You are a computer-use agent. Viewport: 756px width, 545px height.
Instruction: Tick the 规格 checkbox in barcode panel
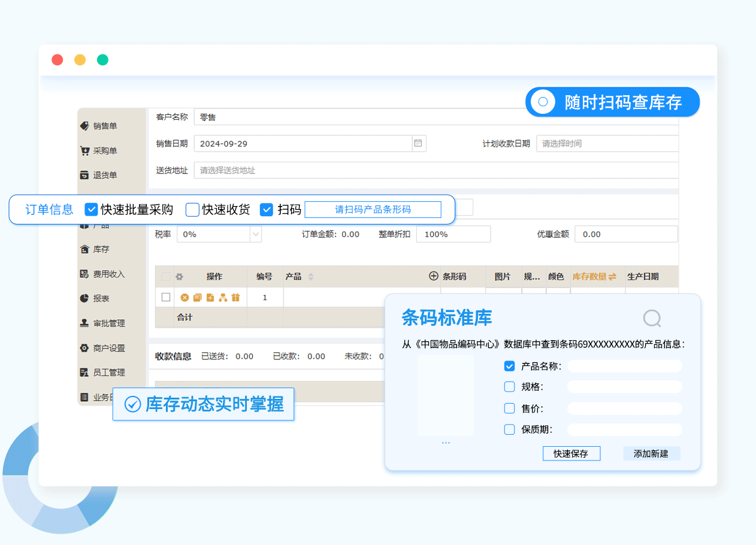click(x=509, y=387)
